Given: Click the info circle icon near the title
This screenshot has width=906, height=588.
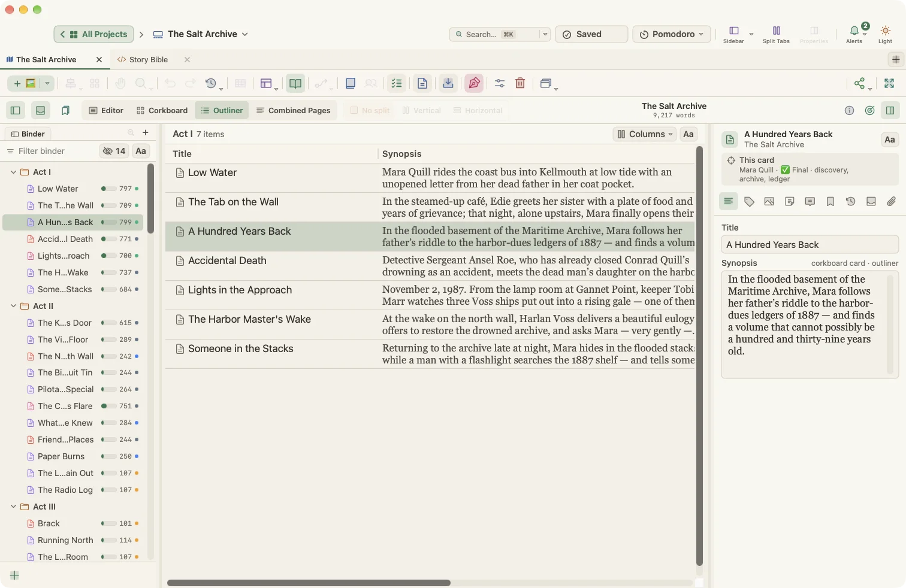Looking at the screenshot, I should pos(849,110).
